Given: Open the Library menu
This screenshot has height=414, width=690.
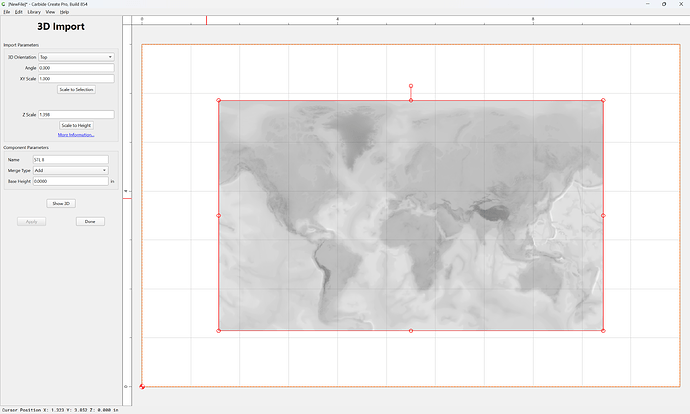Looking at the screenshot, I should [34, 12].
